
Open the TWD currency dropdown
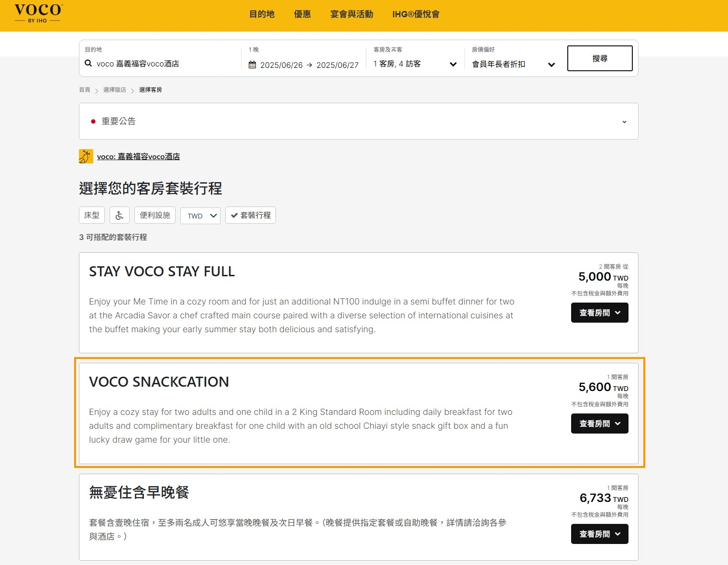point(200,216)
